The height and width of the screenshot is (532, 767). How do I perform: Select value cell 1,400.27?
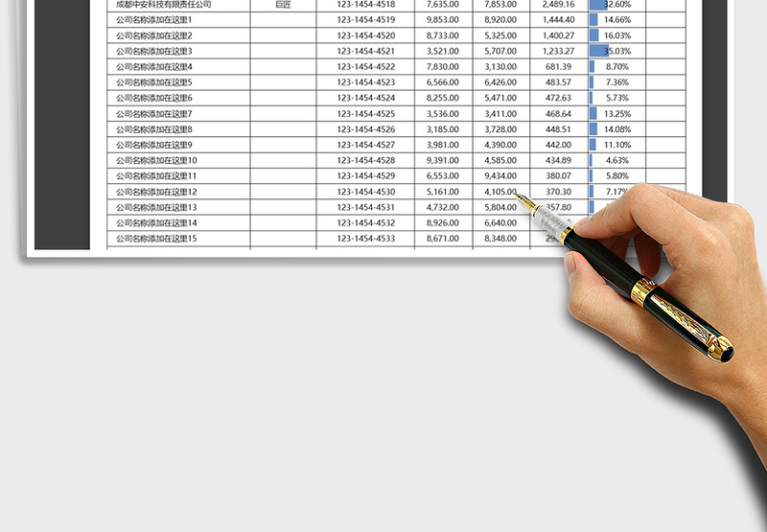coord(559,35)
